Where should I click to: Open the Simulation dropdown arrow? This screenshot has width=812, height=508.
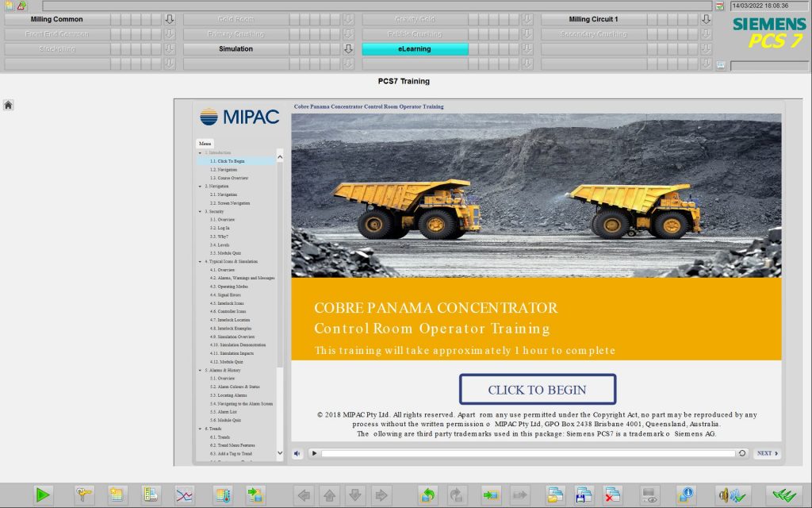(x=347, y=48)
